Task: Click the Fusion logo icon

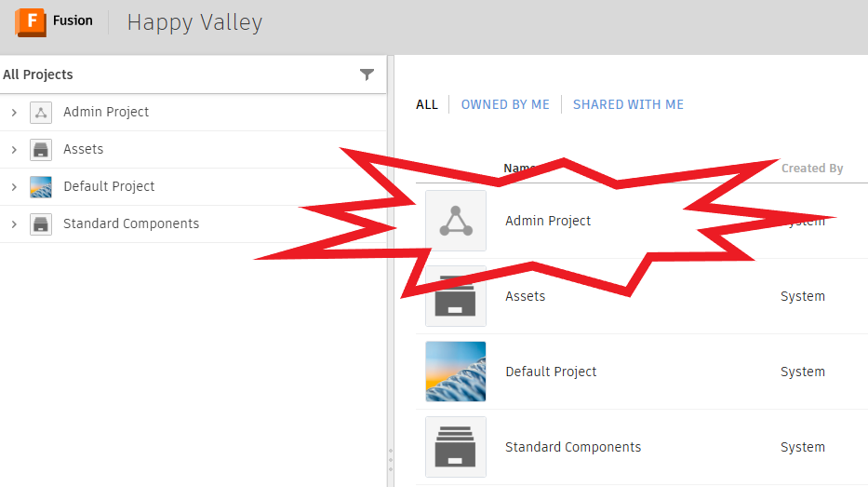Action: coord(31,21)
